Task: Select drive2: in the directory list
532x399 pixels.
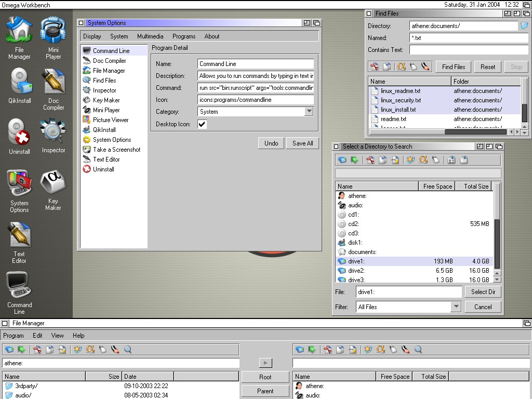Action: click(x=414, y=270)
